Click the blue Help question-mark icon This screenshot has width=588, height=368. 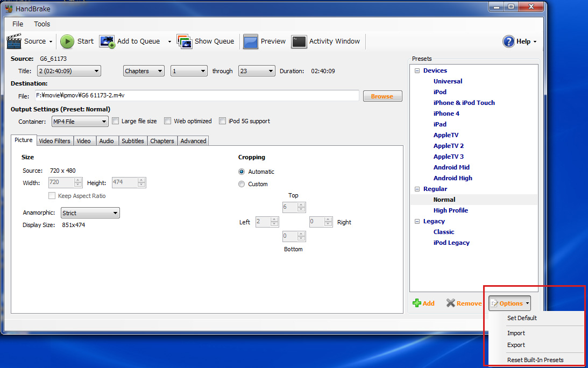pyautogui.click(x=508, y=41)
